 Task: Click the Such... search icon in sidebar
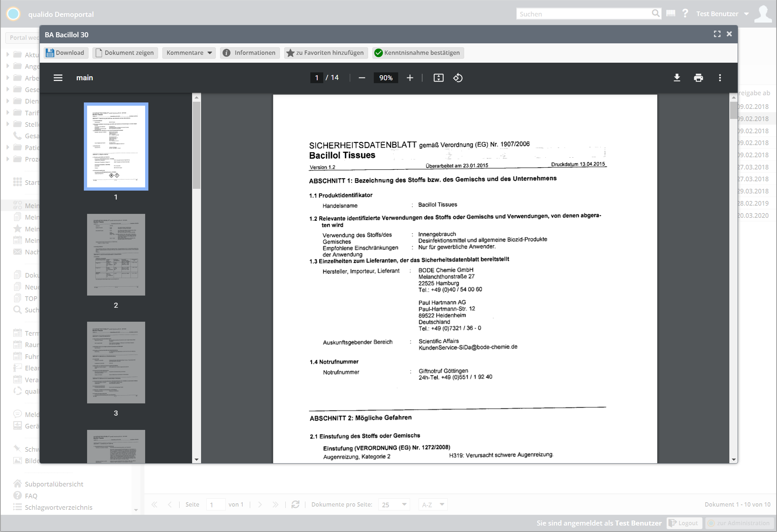[17, 310]
